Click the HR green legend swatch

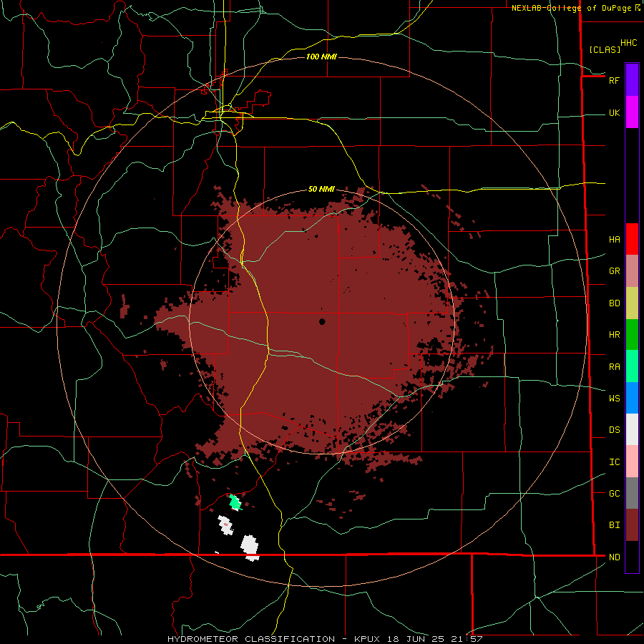point(632,335)
